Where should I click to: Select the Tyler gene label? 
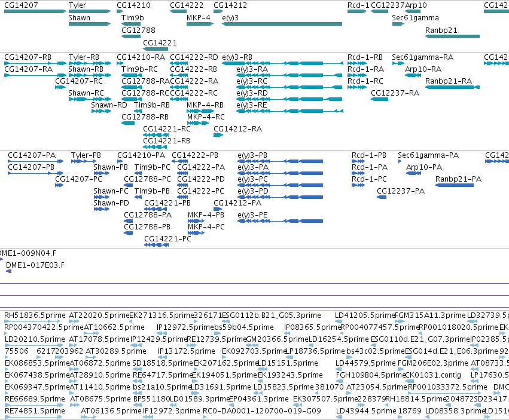point(77,5)
